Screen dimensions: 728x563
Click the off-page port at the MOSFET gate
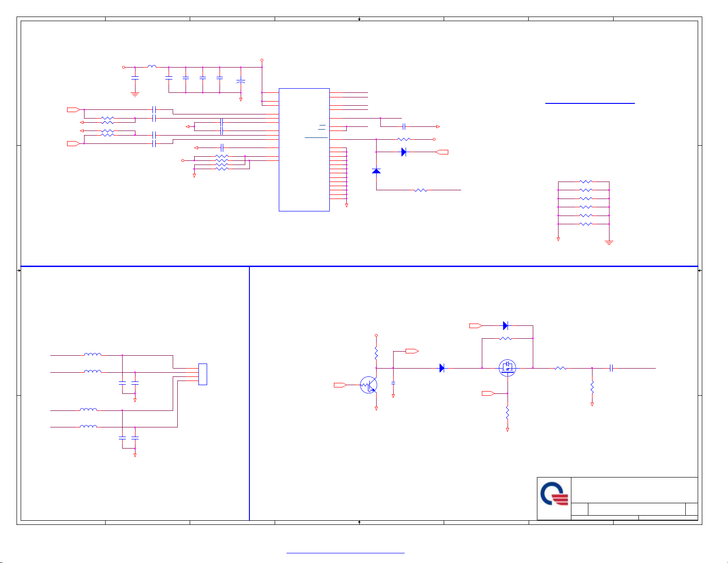pyautogui.click(x=488, y=393)
